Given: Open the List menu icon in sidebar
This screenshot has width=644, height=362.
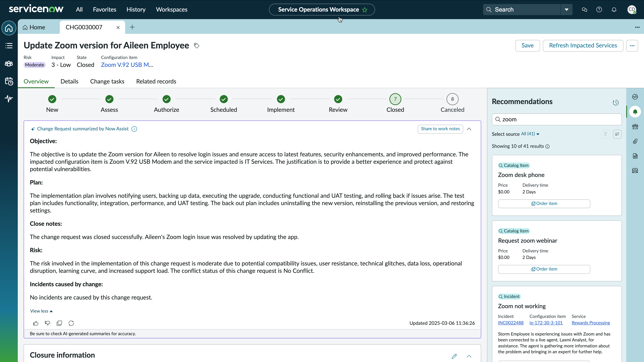Looking at the screenshot, I should point(9,45).
